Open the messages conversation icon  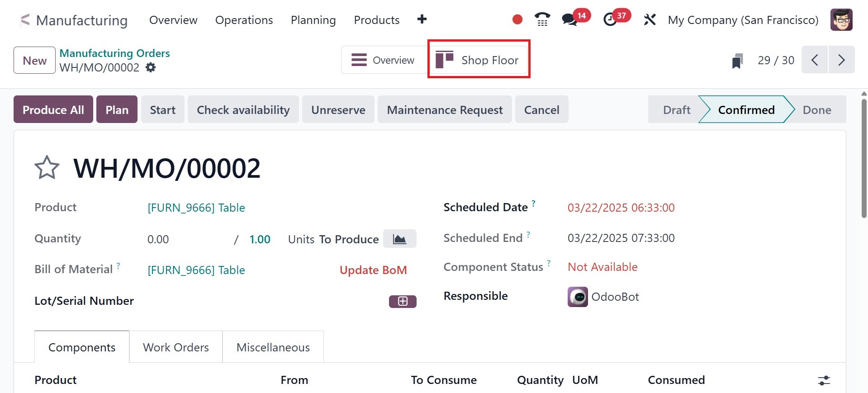coord(569,20)
